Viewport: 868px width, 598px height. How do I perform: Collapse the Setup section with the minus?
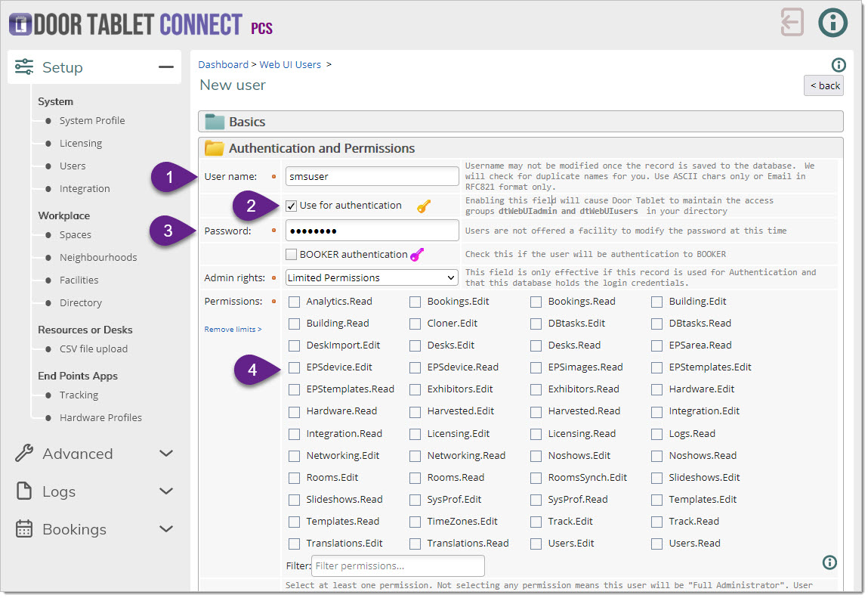click(x=165, y=67)
